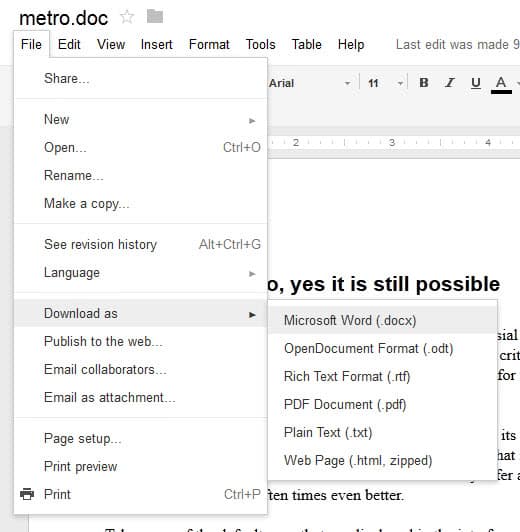Click the printer icon in File menu

(x=27, y=494)
